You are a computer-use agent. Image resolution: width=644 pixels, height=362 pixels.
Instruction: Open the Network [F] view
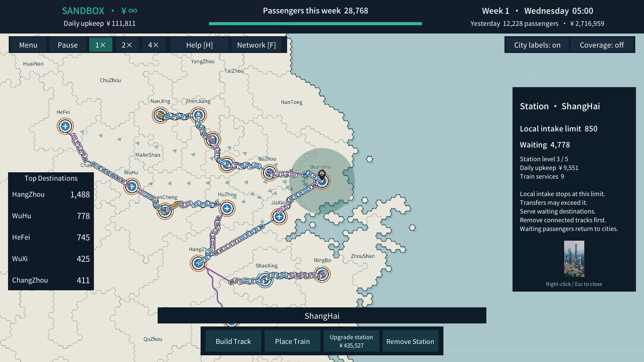click(x=257, y=45)
